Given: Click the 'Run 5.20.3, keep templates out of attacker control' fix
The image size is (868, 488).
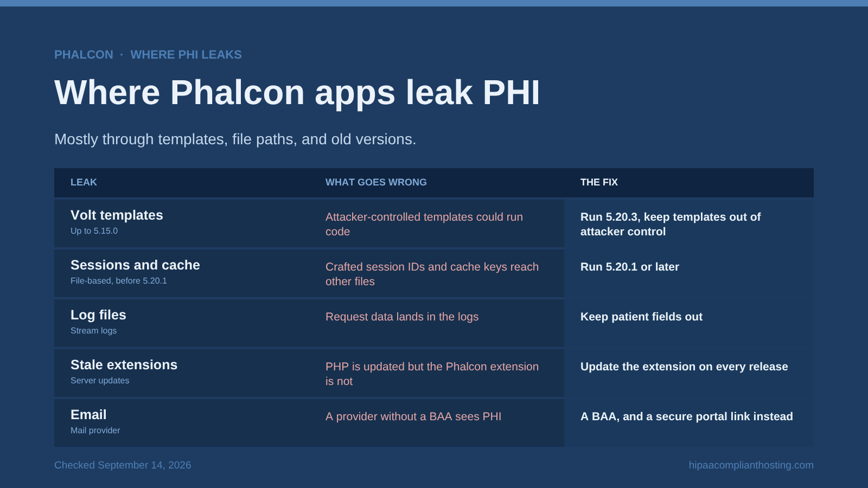Looking at the screenshot, I should point(671,224).
